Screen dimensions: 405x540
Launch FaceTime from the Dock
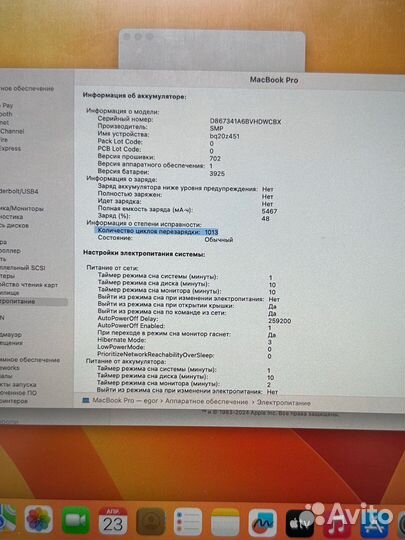[76, 520]
